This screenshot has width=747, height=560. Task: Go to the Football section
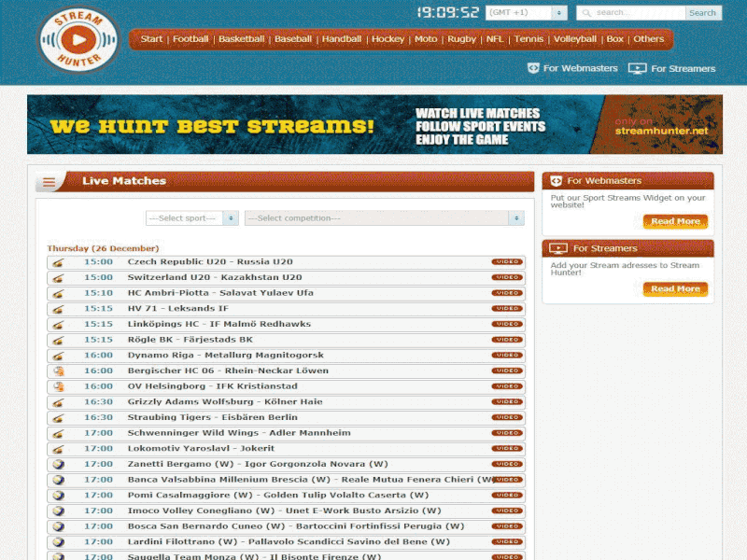pyautogui.click(x=190, y=39)
